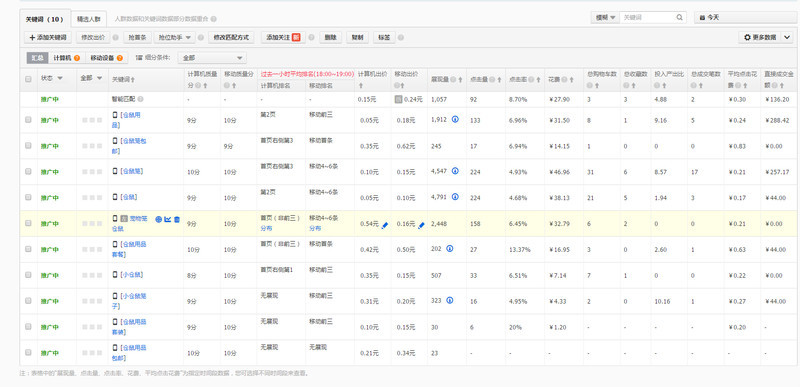Tick the checkbox for the [小仓鼠] row

tap(28, 275)
